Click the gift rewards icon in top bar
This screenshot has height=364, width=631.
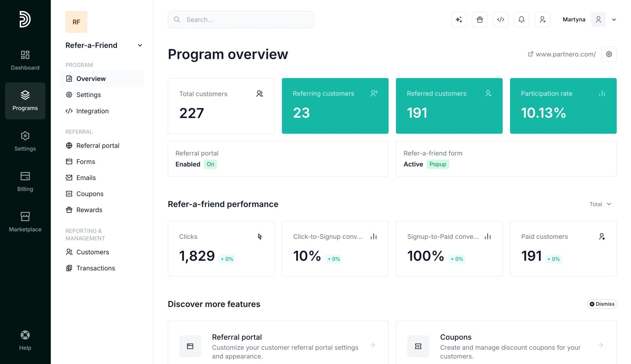tap(480, 20)
